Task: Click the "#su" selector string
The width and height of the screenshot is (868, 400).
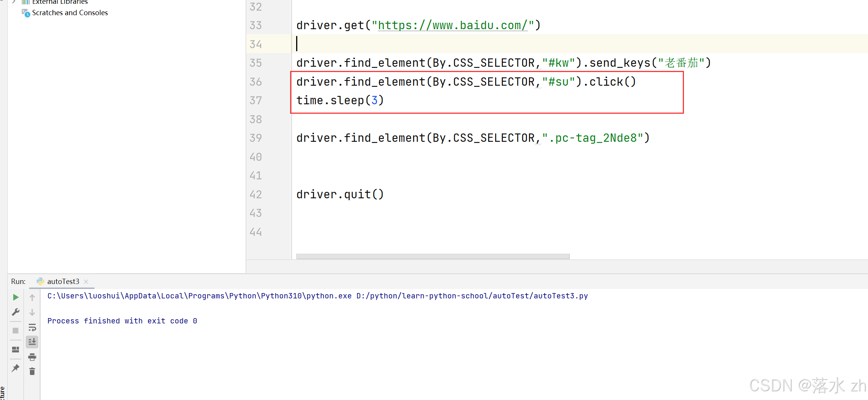Action: (x=559, y=82)
